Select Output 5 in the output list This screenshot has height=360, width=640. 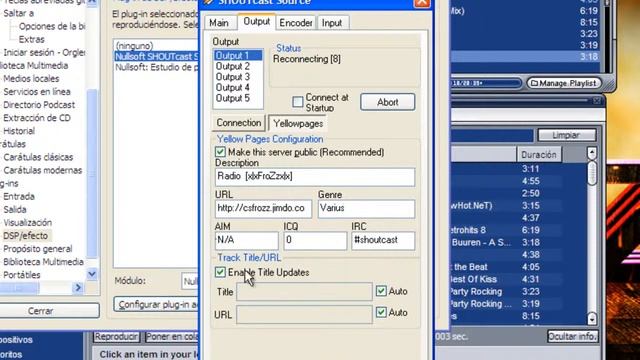238,98
